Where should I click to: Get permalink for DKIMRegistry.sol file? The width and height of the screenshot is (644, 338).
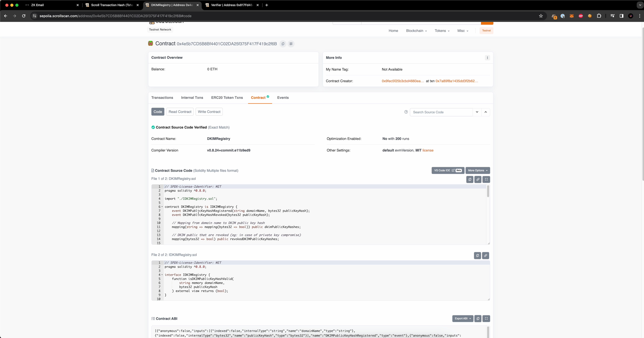pyautogui.click(x=478, y=179)
